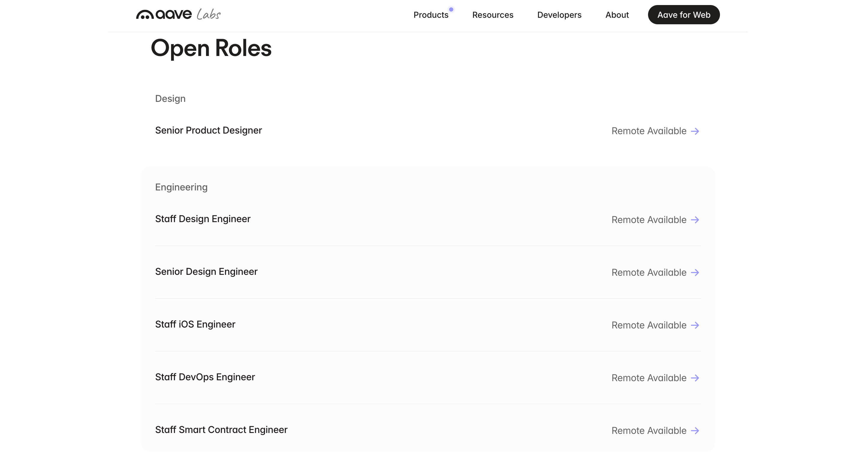The image size is (868, 462).
Task: Open the Products menu
Action: (x=431, y=15)
